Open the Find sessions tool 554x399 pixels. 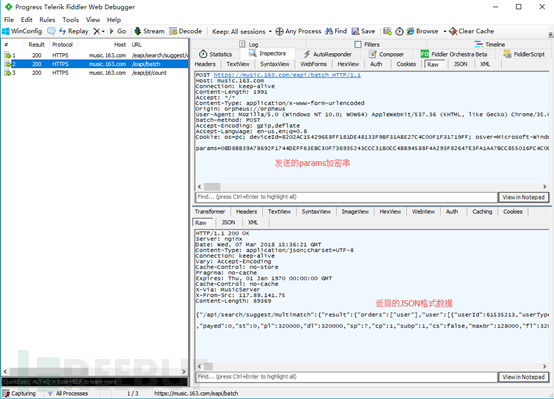[336, 31]
